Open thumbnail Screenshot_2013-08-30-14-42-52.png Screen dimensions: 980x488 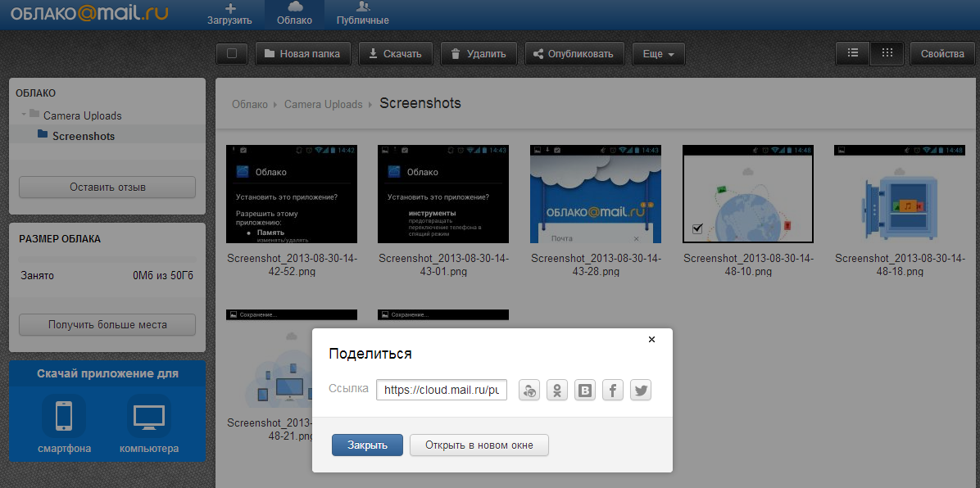pos(291,194)
